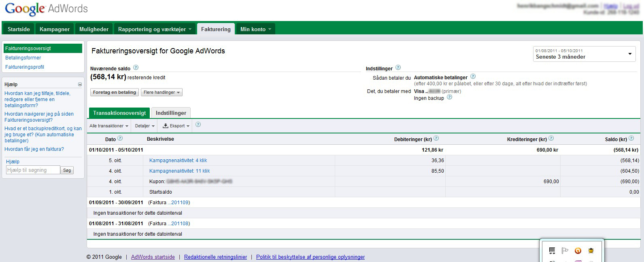Viewport: 644px width, 262px height.
Task: Click the yellow bug tray icon
Action: pyautogui.click(x=591, y=251)
